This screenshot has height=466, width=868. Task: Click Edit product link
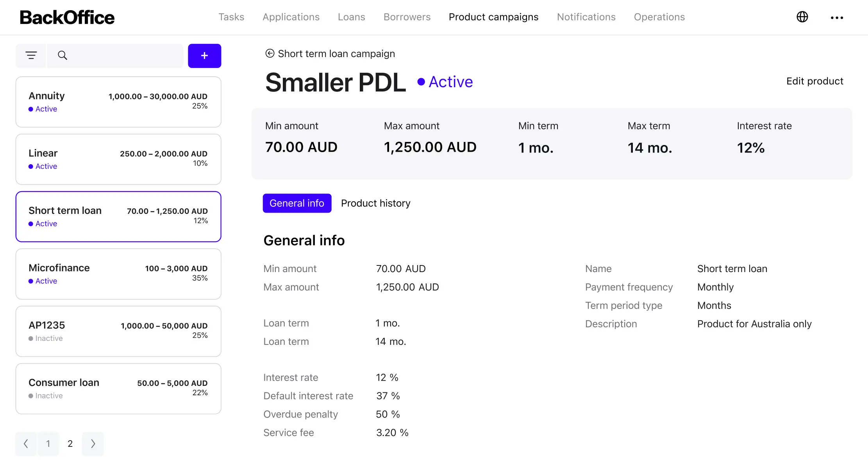pyautogui.click(x=814, y=81)
